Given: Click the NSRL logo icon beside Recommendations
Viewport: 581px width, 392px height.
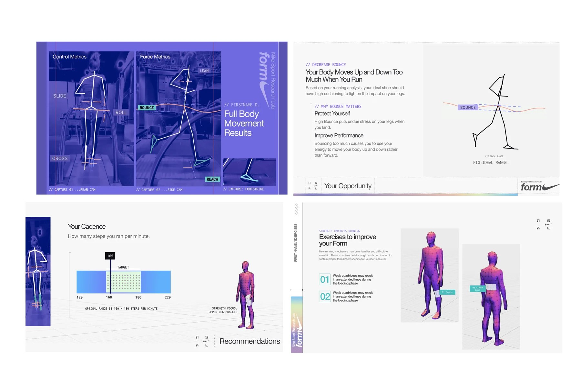Looking at the screenshot, I should pyautogui.click(x=202, y=341).
